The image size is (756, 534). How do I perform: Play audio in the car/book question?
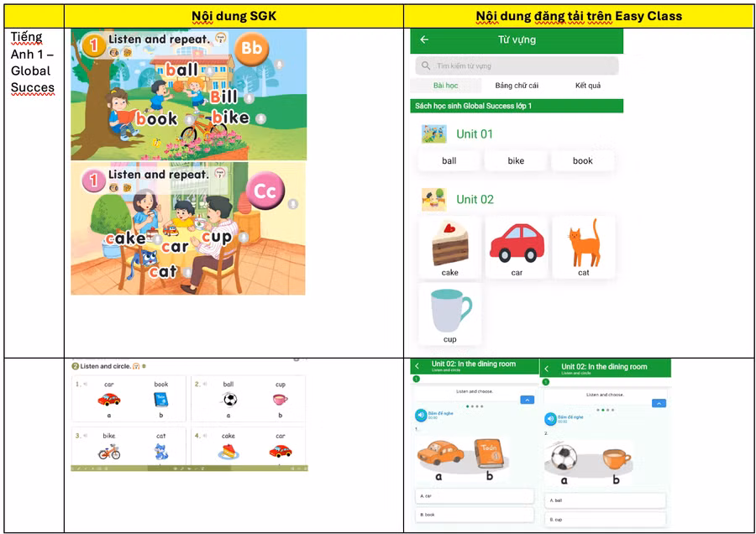(421, 416)
